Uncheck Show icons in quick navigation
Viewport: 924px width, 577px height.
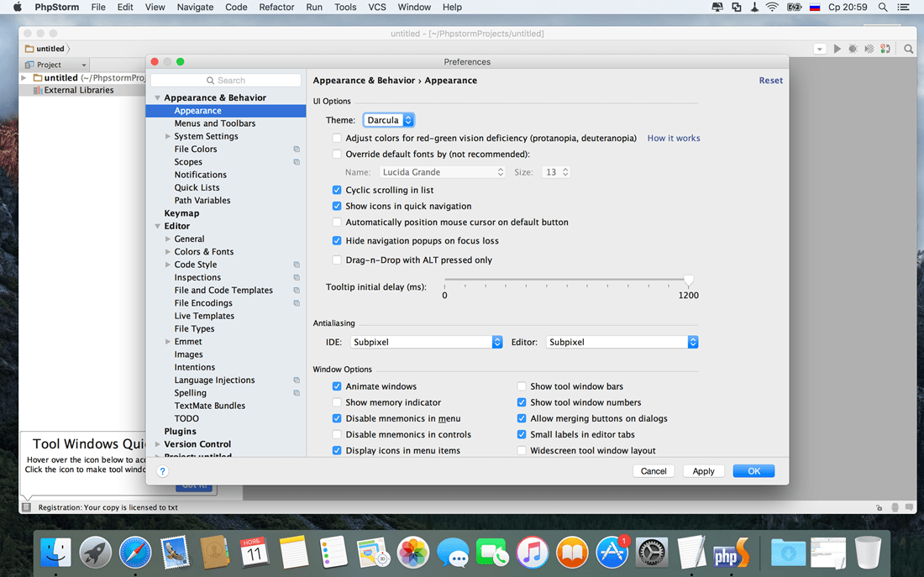coord(337,206)
